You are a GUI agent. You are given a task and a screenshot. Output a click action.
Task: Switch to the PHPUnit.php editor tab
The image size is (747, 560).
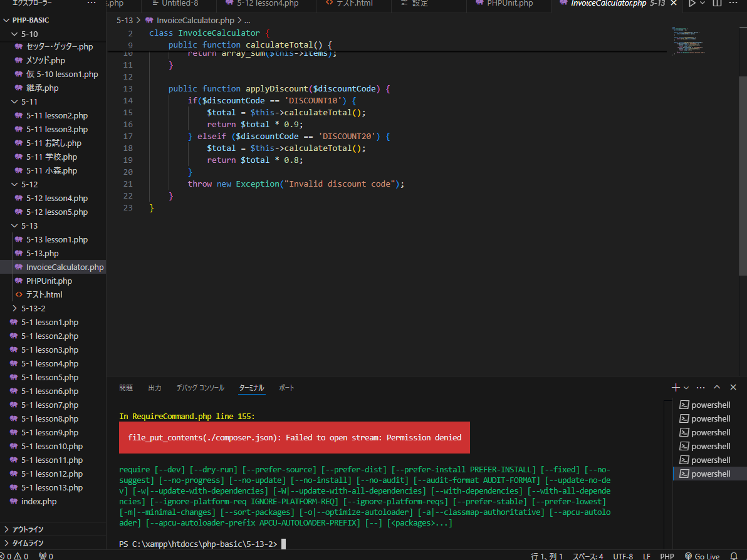[x=509, y=3]
